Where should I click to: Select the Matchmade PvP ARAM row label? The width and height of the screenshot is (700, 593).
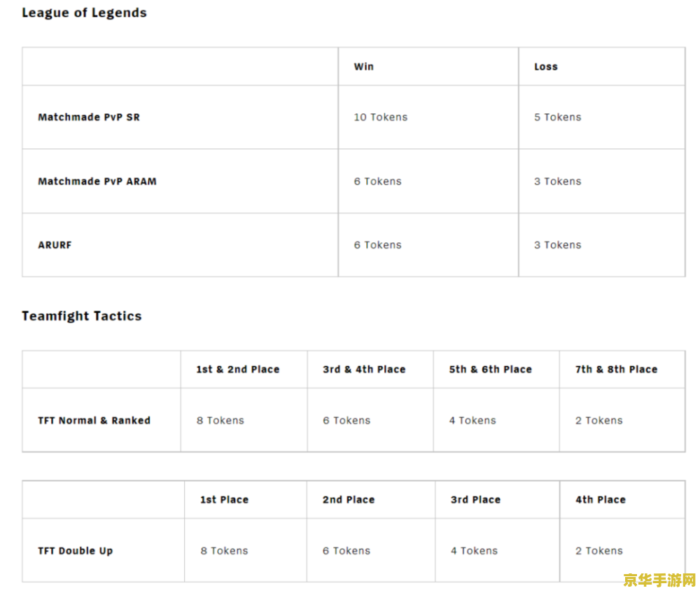point(97,181)
